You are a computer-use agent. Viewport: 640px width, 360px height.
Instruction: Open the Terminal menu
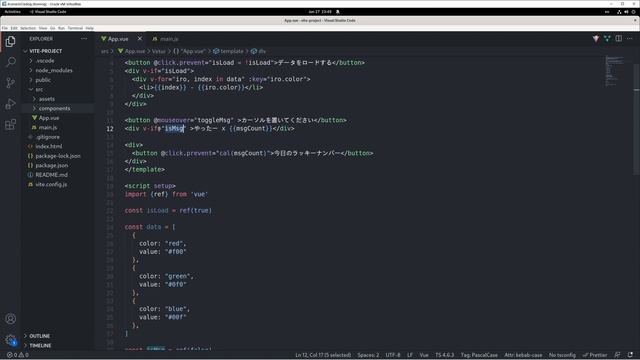75,28
